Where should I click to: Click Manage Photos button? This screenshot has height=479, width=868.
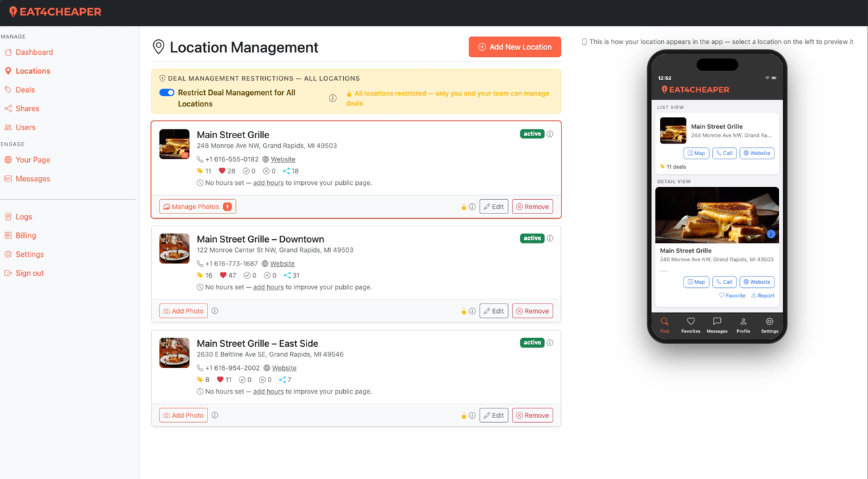(x=197, y=207)
